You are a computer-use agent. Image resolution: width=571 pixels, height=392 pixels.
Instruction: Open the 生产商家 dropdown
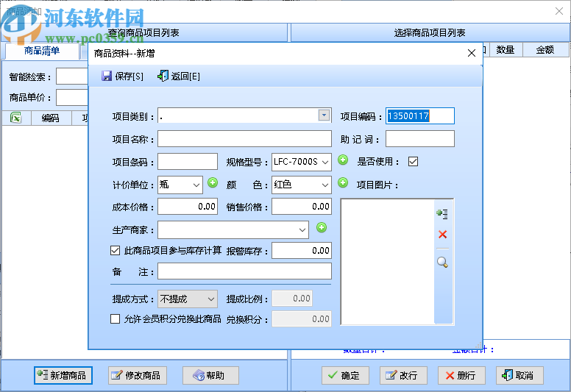pos(302,230)
